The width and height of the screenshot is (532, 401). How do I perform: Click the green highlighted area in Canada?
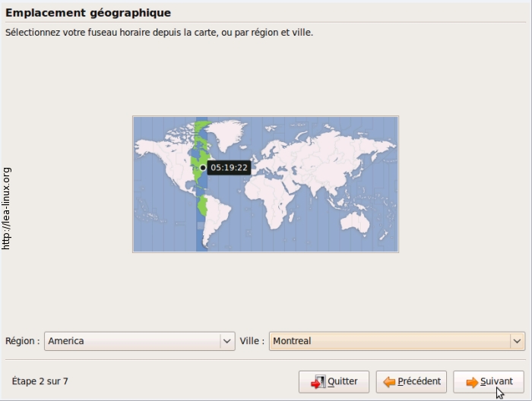click(x=201, y=152)
